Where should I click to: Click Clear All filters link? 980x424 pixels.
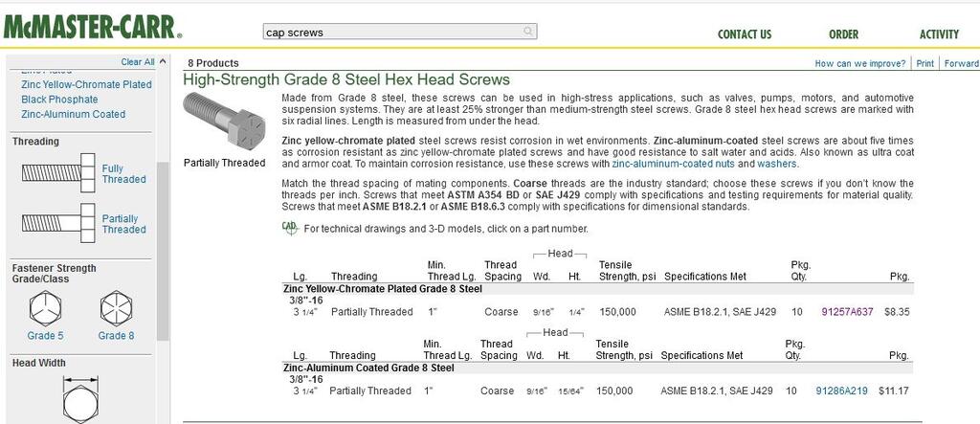(x=138, y=62)
